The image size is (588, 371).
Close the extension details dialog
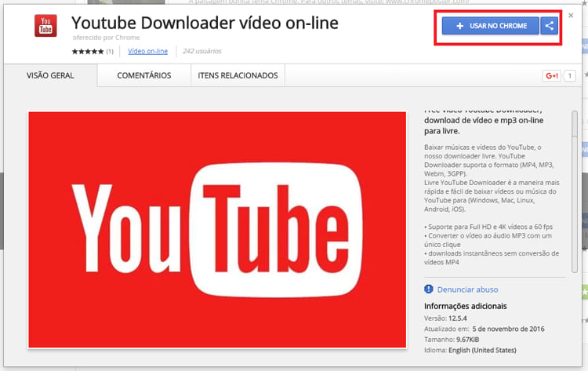click(571, 16)
